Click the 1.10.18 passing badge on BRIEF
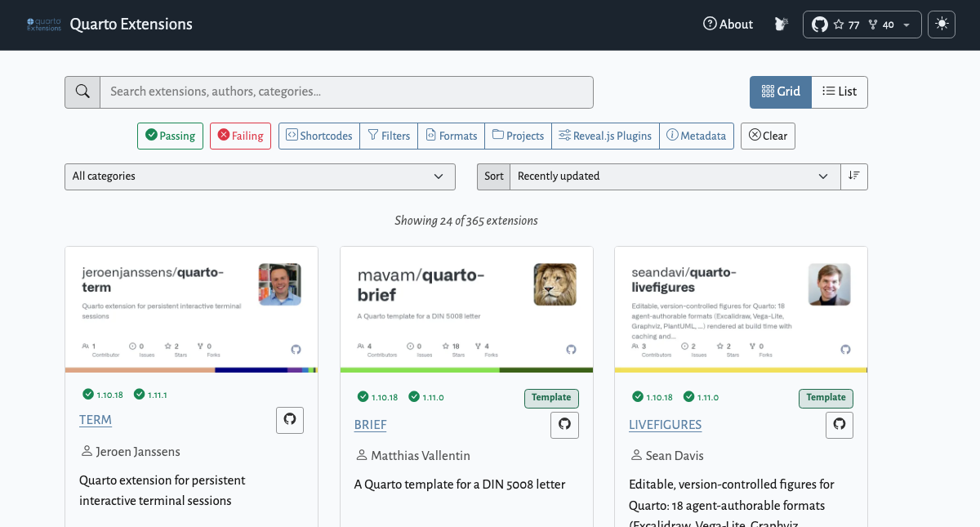This screenshot has height=527, width=980. pos(378,397)
